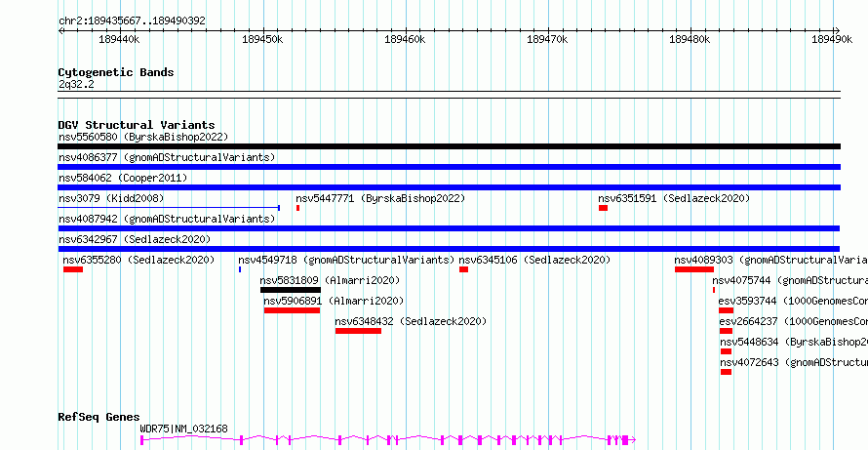The image size is (868, 450).
Task: Open the nsv4086377 (gnomADStructuralVariants) label
Action: pyautogui.click(x=167, y=157)
